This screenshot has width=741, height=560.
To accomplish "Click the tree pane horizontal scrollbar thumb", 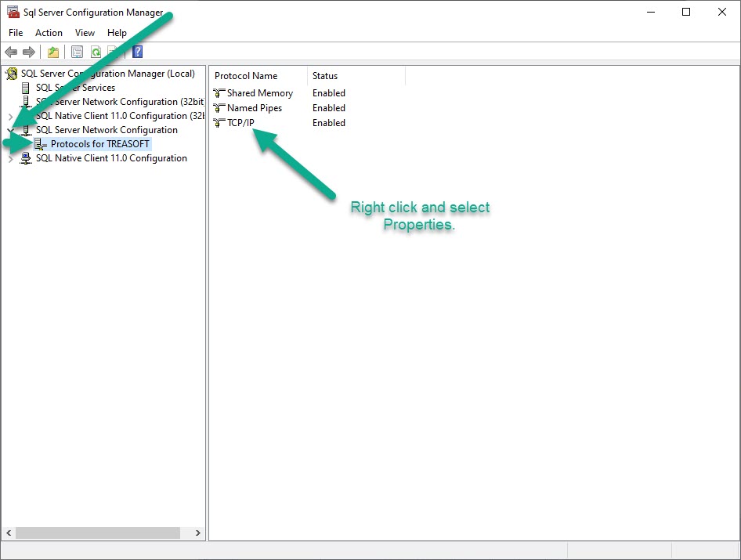I will tap(98, 533).
